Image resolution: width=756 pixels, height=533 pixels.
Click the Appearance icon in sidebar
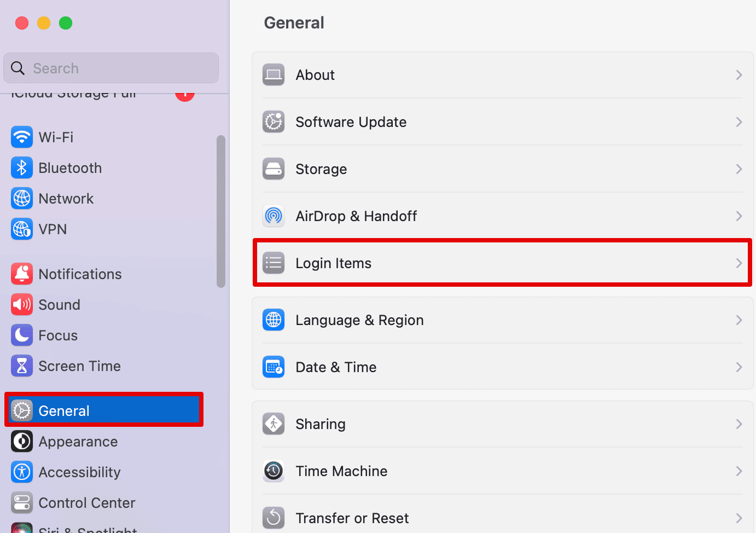pyautogui.click(x=22, y=442)
